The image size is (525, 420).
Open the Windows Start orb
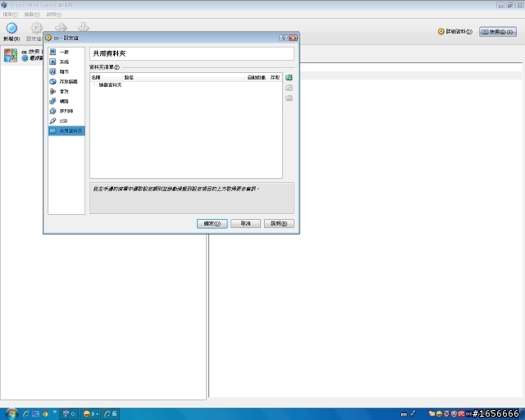click(11, 414)
